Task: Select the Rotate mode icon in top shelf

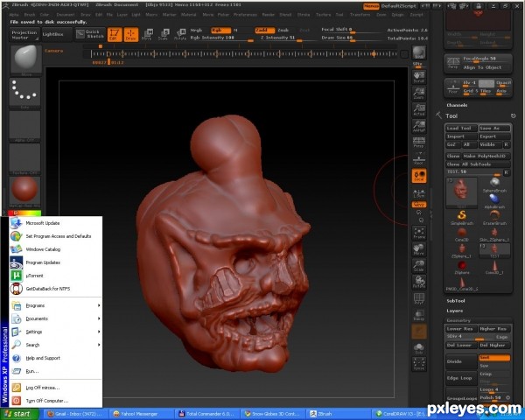Action: 180,34
